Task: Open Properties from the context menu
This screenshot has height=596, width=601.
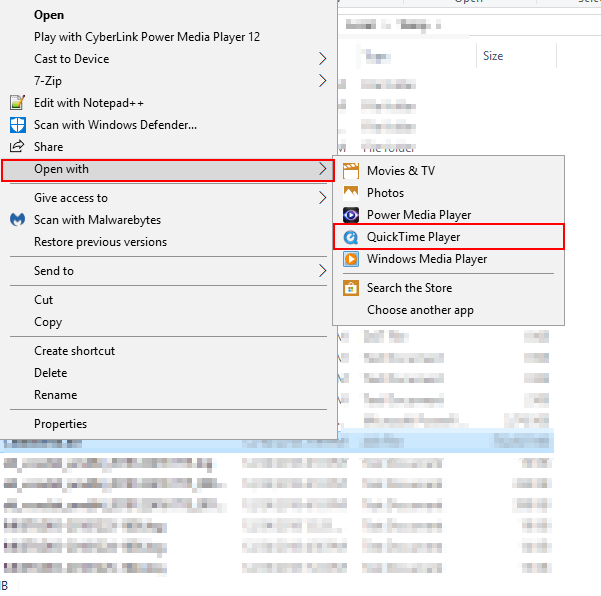Action: coord(169,424)
